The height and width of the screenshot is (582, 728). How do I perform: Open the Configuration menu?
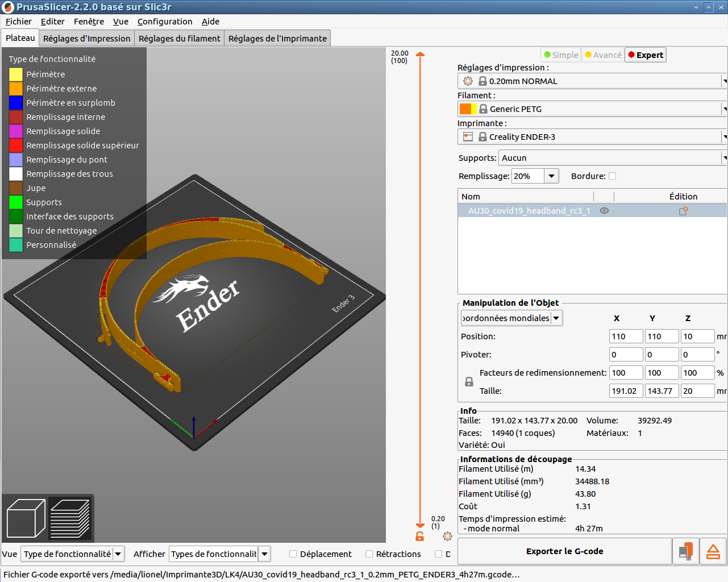click(165, 22)
